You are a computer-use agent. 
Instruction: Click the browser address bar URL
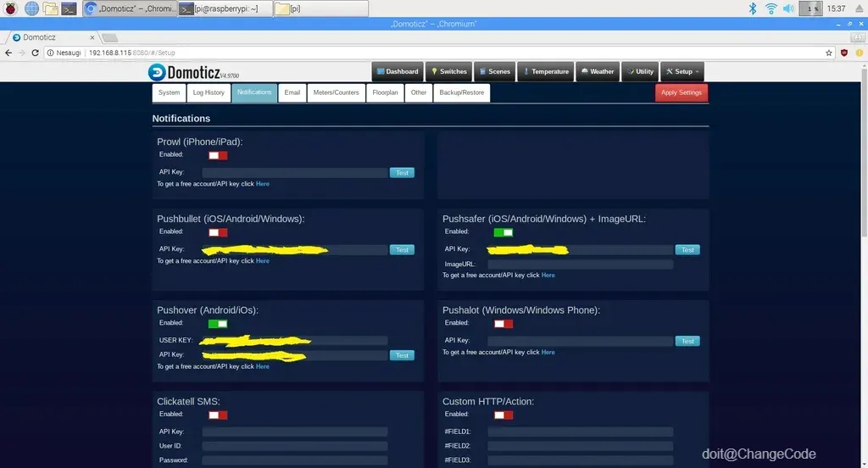coord(131,53)
